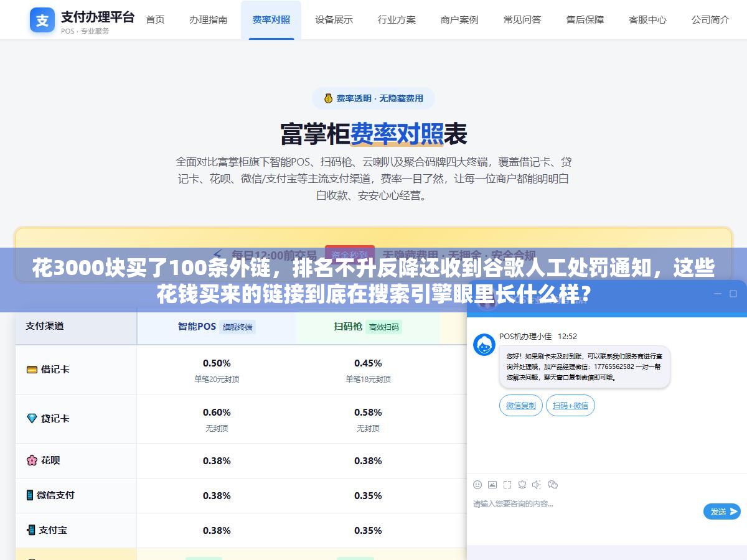This screenshot has height=560, width=747.
Task: Click the 支付办理平台 logo icon
Action: pyautogui.click(x=42, y=20)
